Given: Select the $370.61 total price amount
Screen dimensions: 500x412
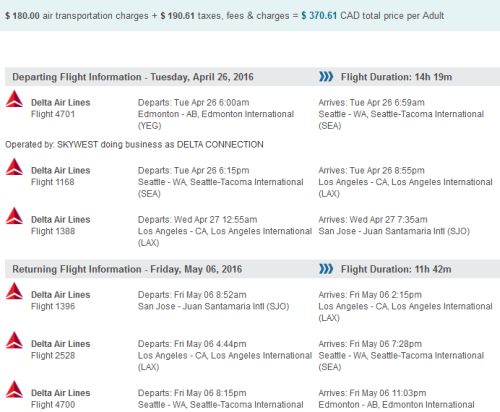Looking at the screenshot, I should [x=319, y=16].
